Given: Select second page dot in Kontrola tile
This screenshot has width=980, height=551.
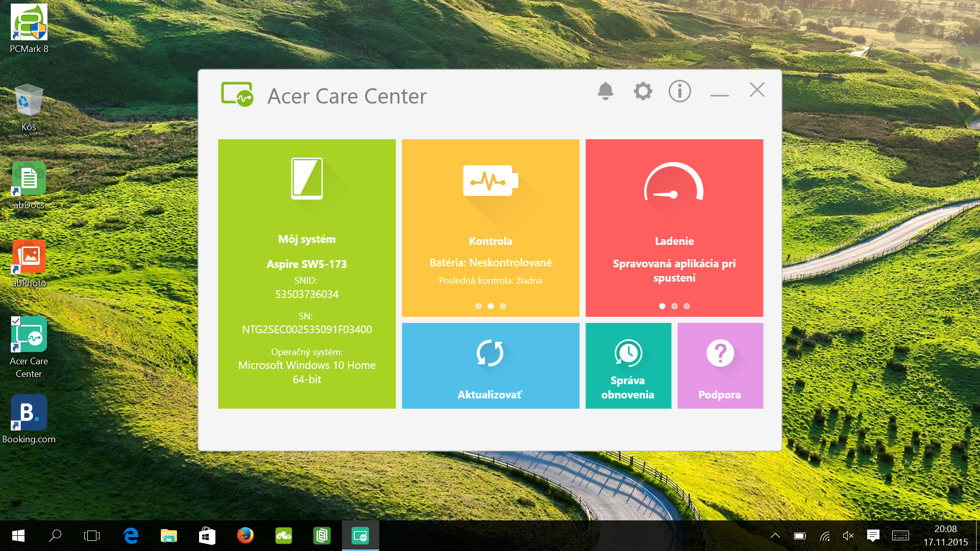Looking at the screenshot, I should pyautogui.click(x=491, y=306).
